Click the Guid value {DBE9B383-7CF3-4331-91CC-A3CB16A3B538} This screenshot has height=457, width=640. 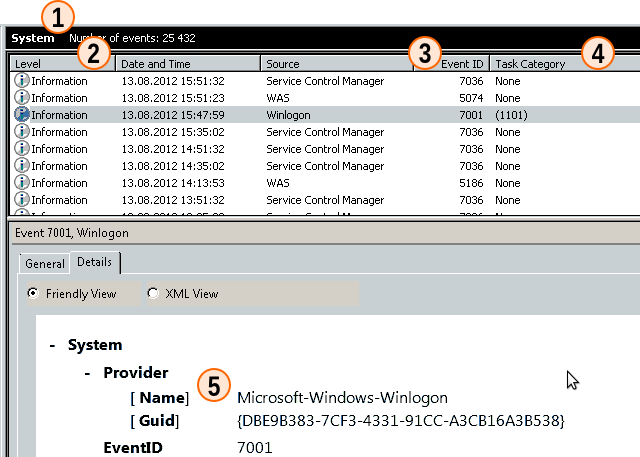tap(400, 420)
